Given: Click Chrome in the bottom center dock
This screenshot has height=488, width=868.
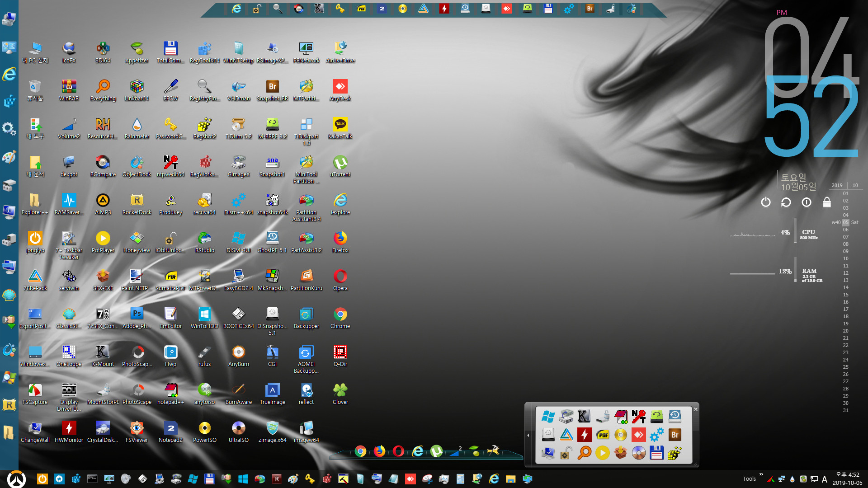Looking at the screenshot, I should coord(360,451).
